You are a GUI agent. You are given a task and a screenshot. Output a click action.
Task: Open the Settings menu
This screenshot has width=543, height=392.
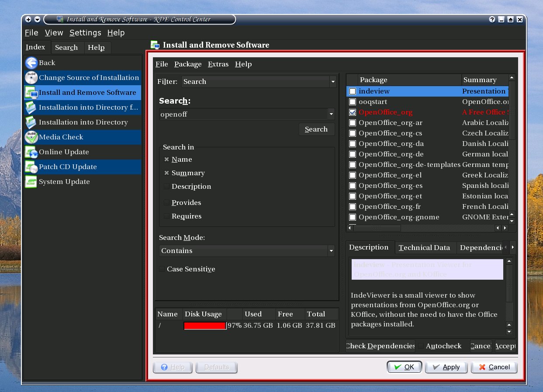(x=85, y=33)
